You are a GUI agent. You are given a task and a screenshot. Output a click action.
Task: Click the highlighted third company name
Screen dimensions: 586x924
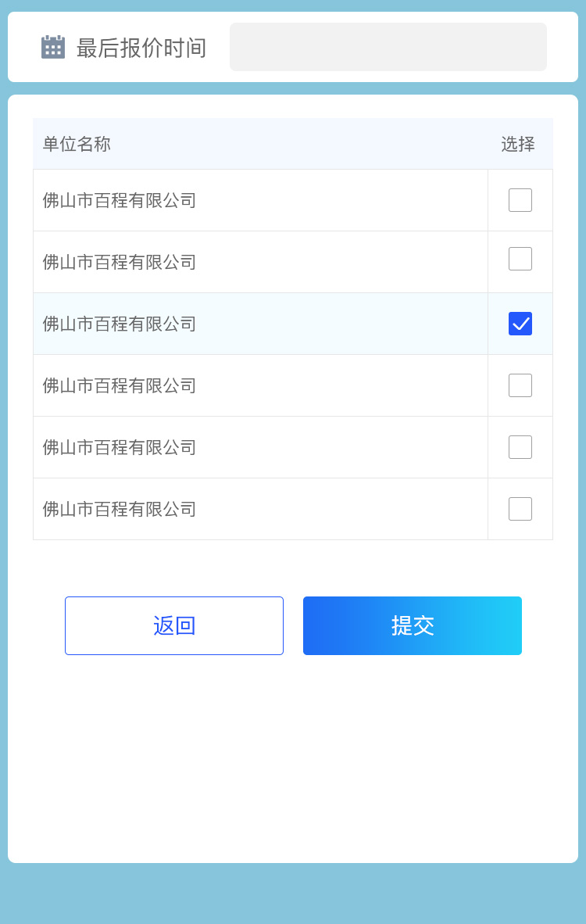pos(120,324)
